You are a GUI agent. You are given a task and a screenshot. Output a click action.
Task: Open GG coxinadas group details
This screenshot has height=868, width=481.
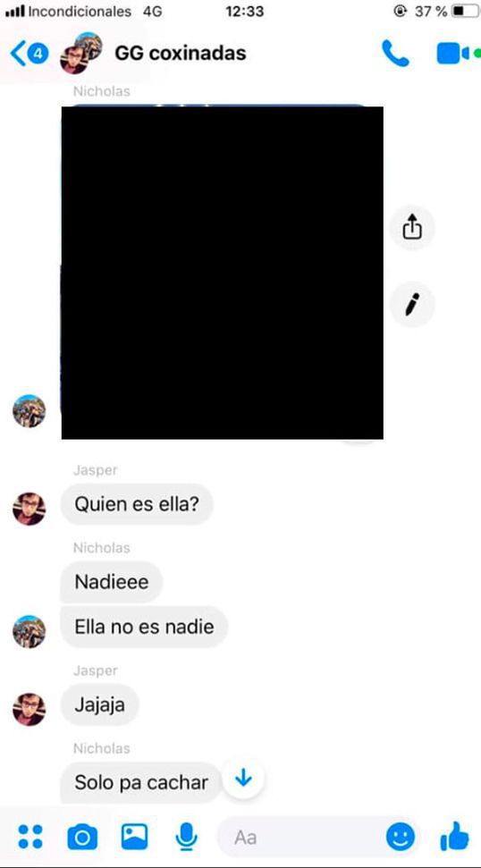tap(180, 53)
